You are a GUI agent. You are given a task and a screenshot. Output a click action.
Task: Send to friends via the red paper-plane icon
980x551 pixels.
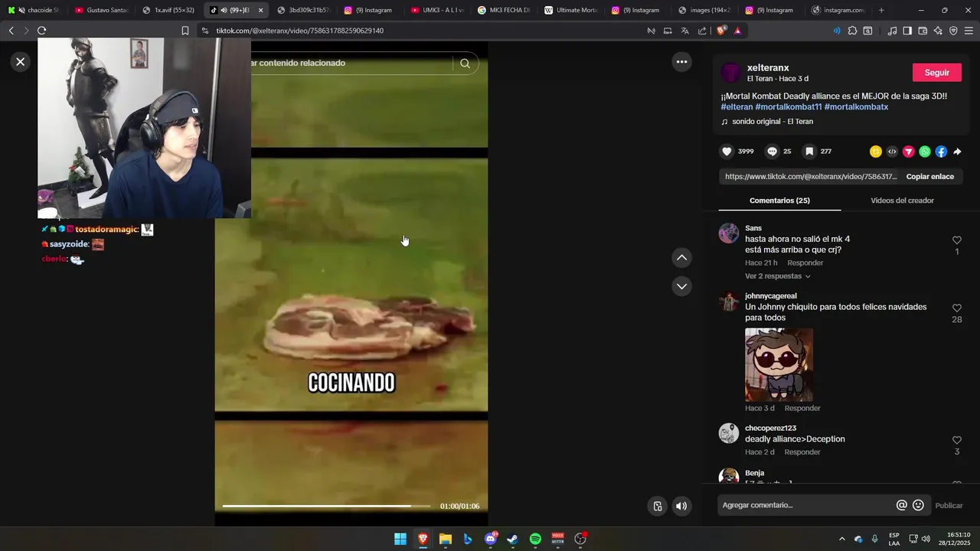tap(909, 152)
